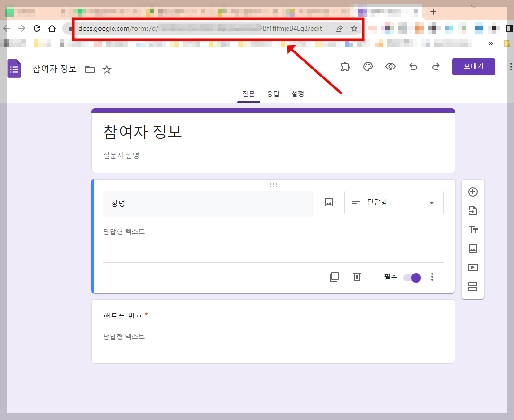
Task: Add a new question with the plus icon
Action: pos(472,192)
